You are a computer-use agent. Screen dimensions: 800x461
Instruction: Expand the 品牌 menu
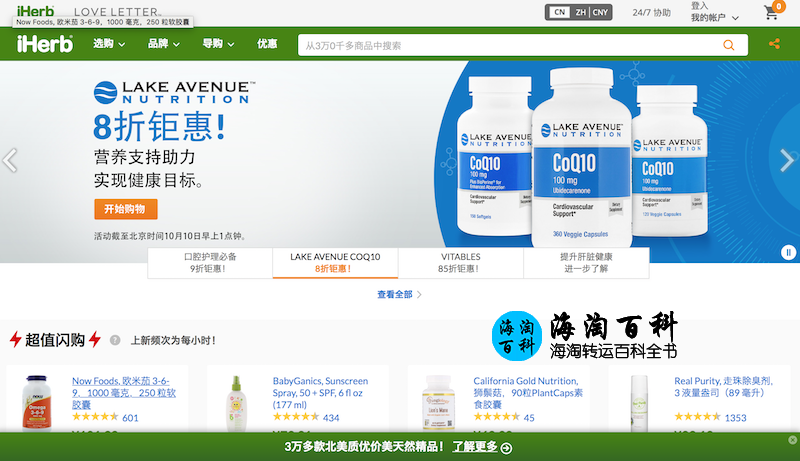[x=163, y=44]
